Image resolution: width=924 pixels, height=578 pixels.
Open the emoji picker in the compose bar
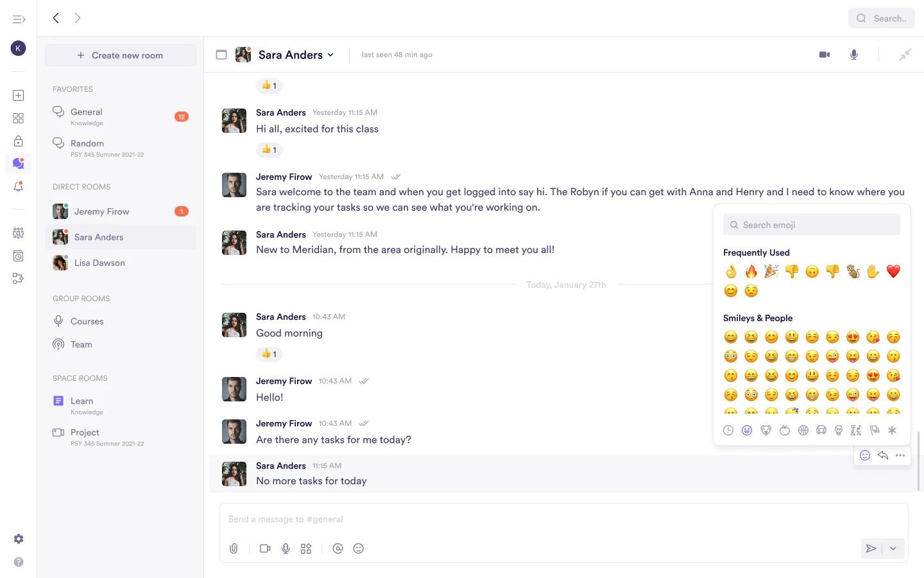(359, 548)
